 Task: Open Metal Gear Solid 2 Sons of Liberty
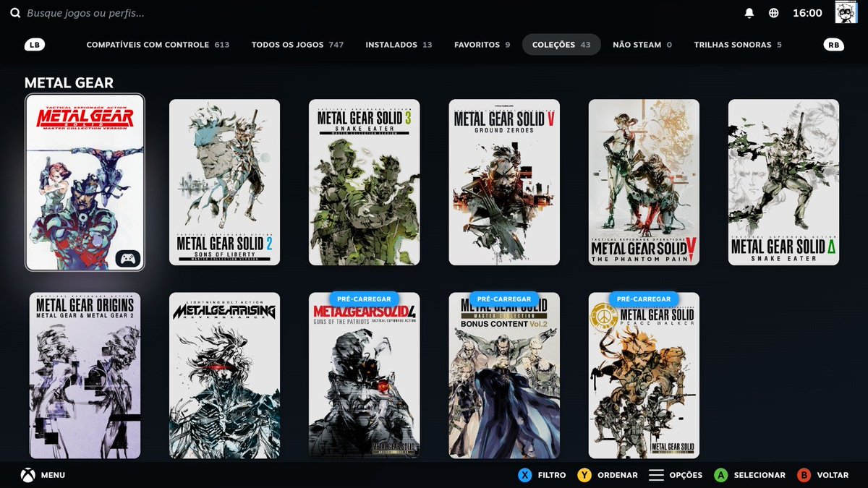[x=224, y=182]
